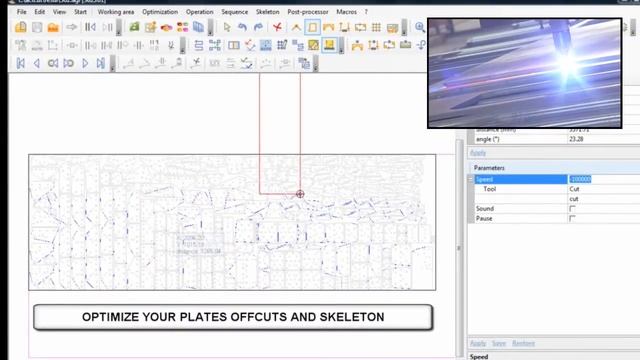This screenshot has width=640, height=360.
Task: Toggle the highlighted orange rectangle tool
Action: pyautogui.click(x=312, y=27)
